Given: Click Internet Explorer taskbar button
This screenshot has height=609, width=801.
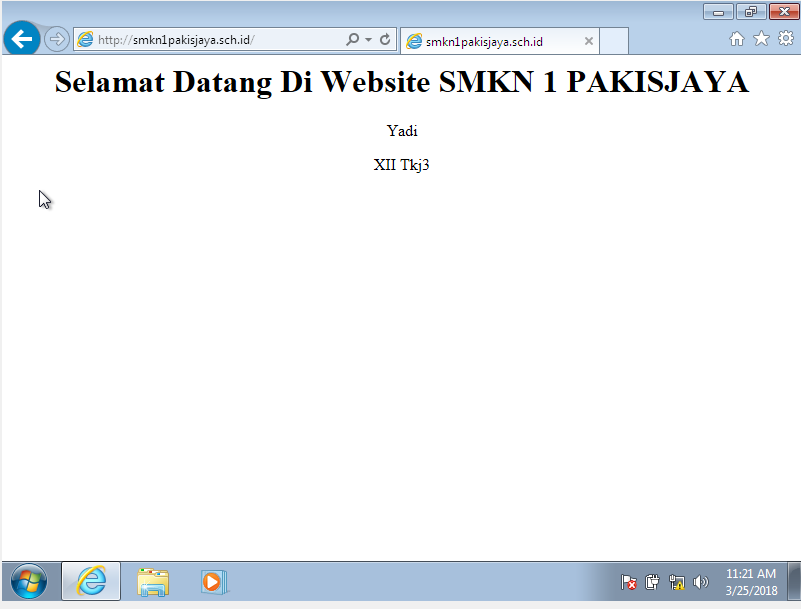Looking at the screenshot, I should point(91,581).
